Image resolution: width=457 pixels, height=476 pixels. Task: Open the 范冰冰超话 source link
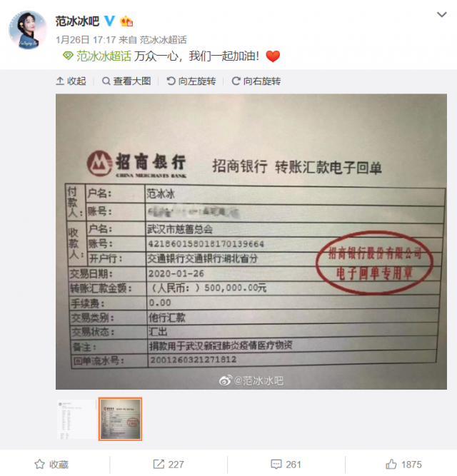(x=163, y=40)
